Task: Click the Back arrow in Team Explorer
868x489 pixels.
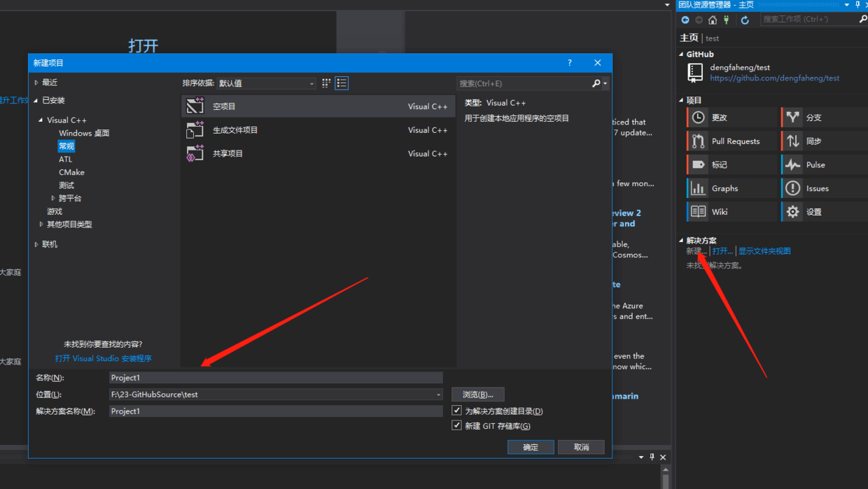Action: pyautogui.click(x=685, y=20)
